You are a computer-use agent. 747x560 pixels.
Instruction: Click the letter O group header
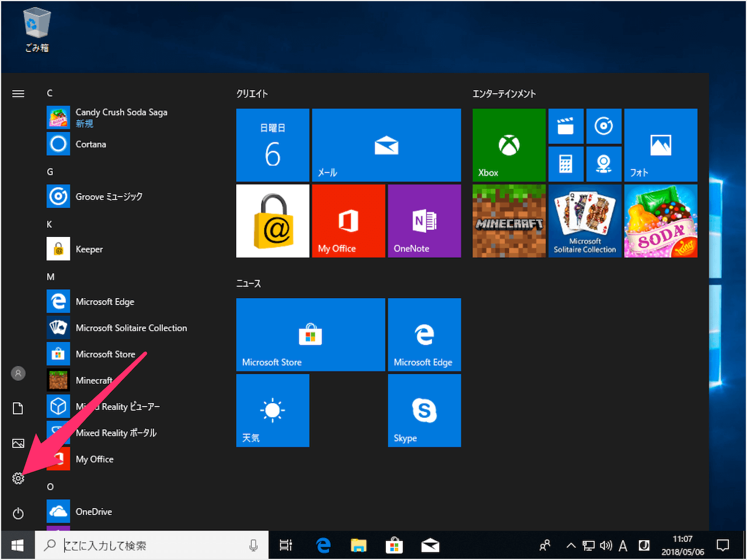pyautogui.click(x=50, y=487)
